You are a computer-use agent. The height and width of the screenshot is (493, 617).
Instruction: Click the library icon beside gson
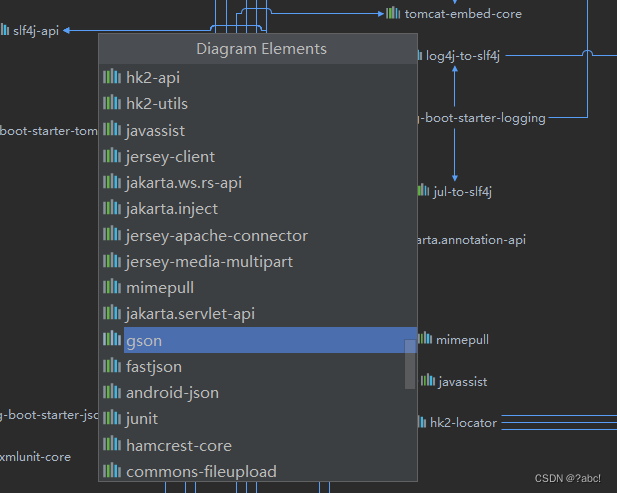coord(112,339)
